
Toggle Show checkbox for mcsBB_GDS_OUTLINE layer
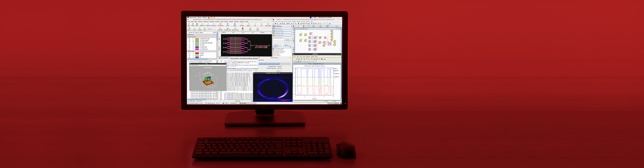click(190, 43)
